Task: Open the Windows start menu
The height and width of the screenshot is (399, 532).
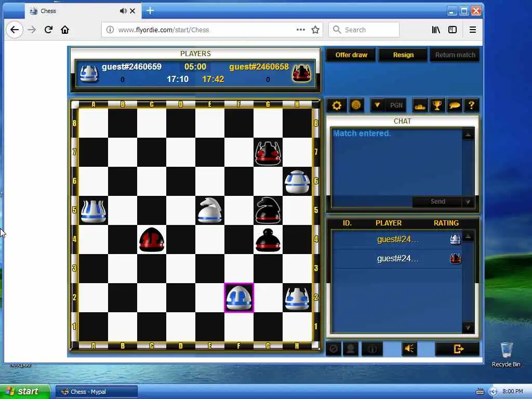Action: 25,392
